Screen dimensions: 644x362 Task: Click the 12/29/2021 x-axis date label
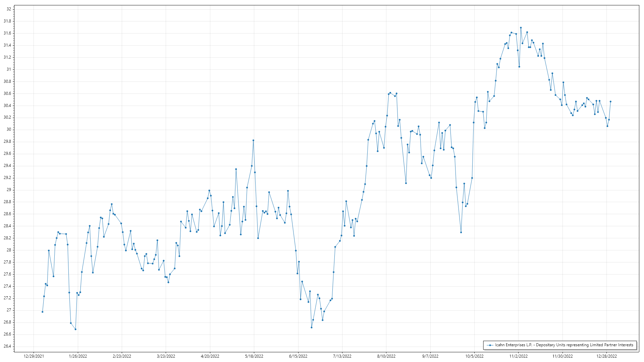pyautogui.click(x=34, y=356)
